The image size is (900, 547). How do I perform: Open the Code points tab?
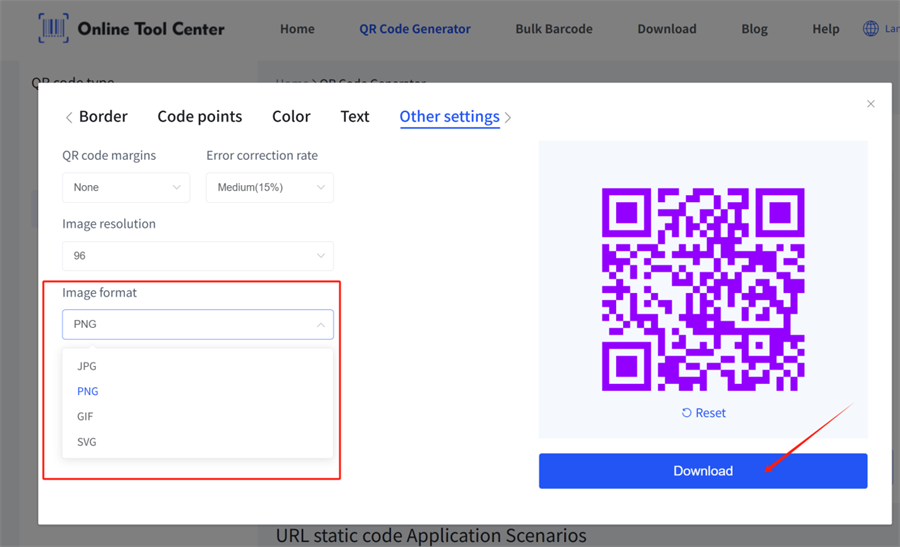pyautogui.click(x=199, y=117)
